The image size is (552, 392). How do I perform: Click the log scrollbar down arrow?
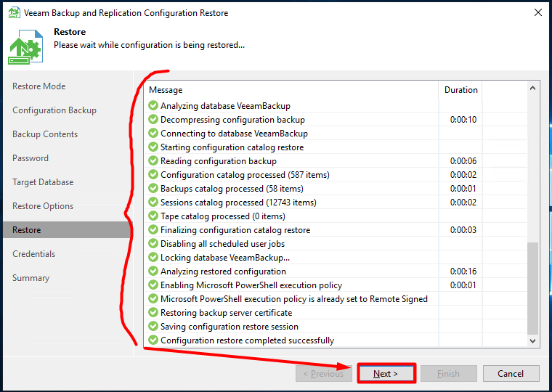coord(532,340)
